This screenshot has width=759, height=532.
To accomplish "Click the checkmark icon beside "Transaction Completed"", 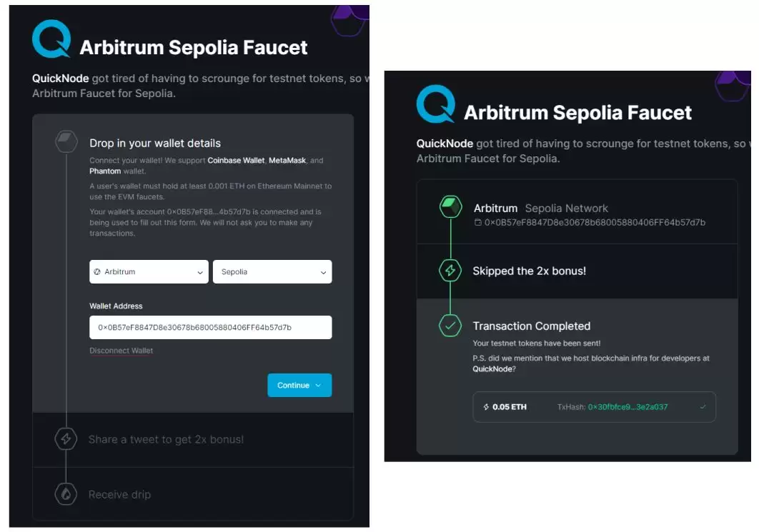I will 450,326.
